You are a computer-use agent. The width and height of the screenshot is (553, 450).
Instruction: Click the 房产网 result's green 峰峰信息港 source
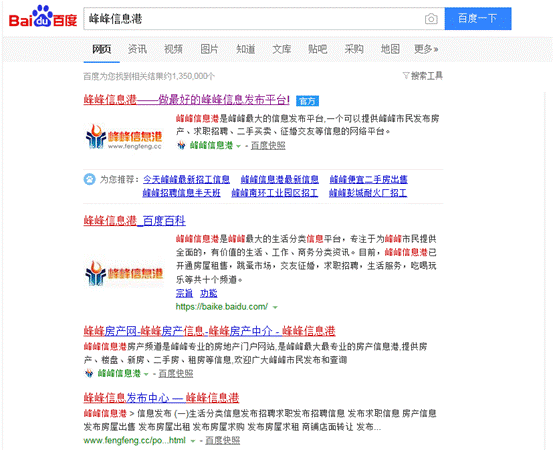click(x=119, y=373)
